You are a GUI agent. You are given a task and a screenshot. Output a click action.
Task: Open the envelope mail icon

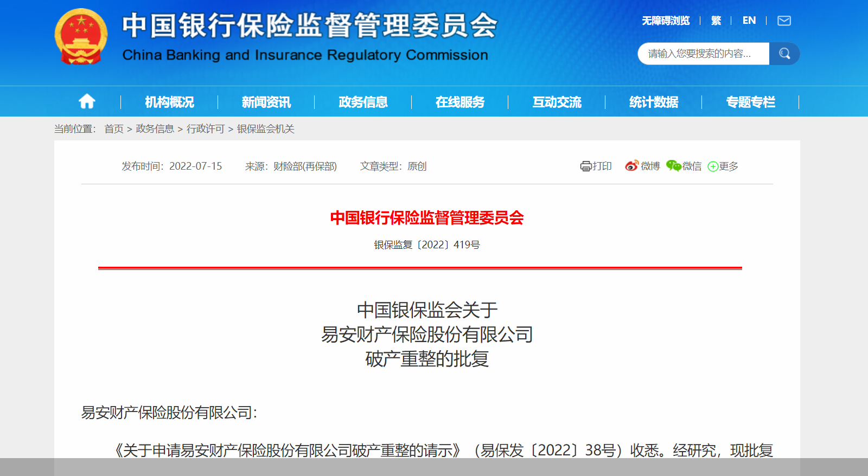784,21
